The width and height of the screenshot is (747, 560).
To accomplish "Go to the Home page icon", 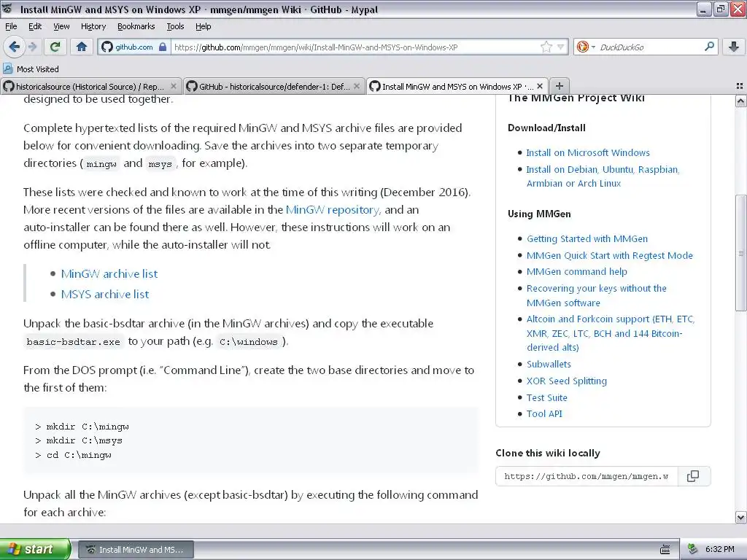I will [x=82, y=47].
